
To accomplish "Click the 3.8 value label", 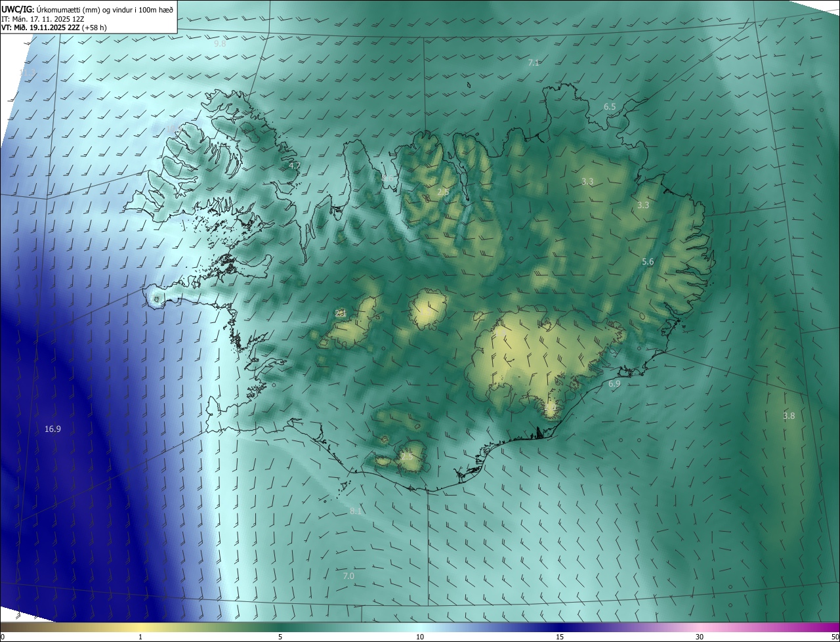I will click(789, 416).
